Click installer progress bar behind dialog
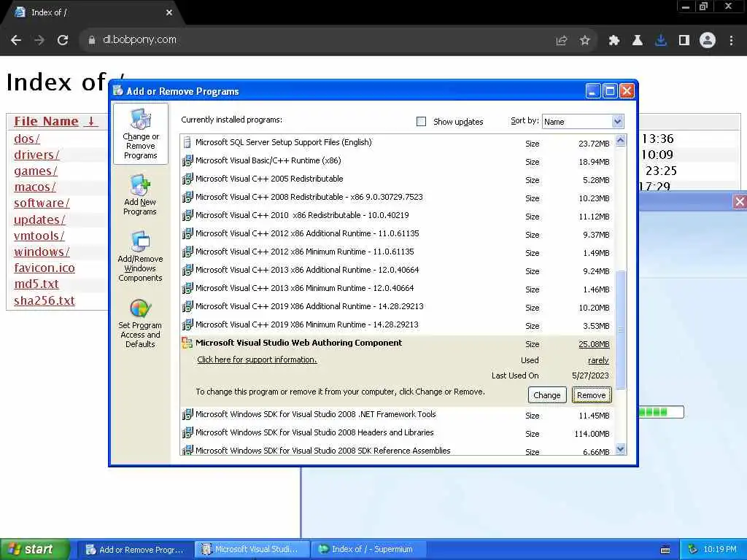747x560 pixels. click(661, 412)
